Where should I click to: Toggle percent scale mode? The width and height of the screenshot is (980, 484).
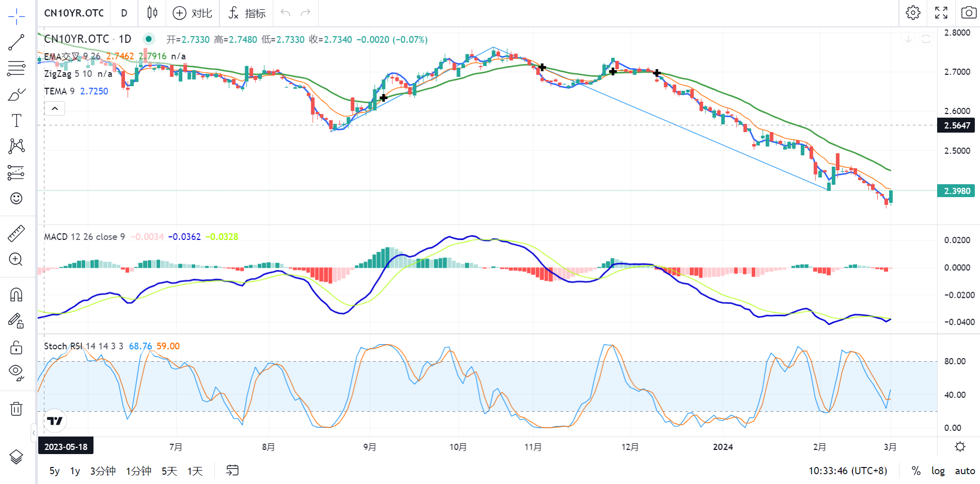tap(916, 471)
